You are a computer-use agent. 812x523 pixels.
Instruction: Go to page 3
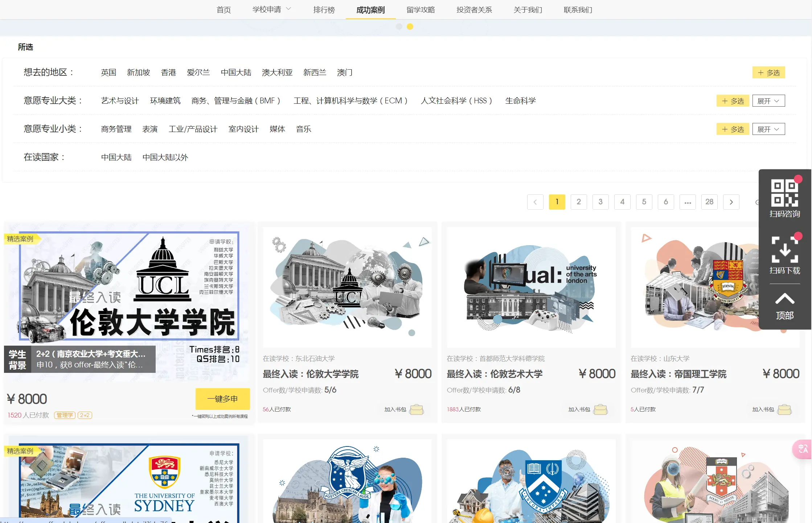(x=600, y=202)
